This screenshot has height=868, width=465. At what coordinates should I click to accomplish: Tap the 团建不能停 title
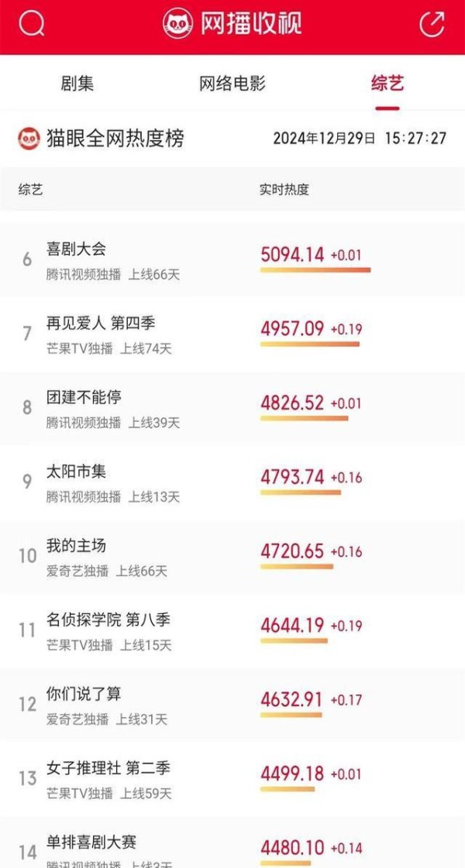pos(84,397)
